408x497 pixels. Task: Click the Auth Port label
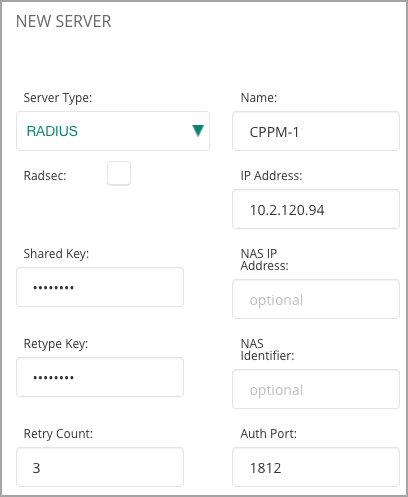(x=269, y=434)
